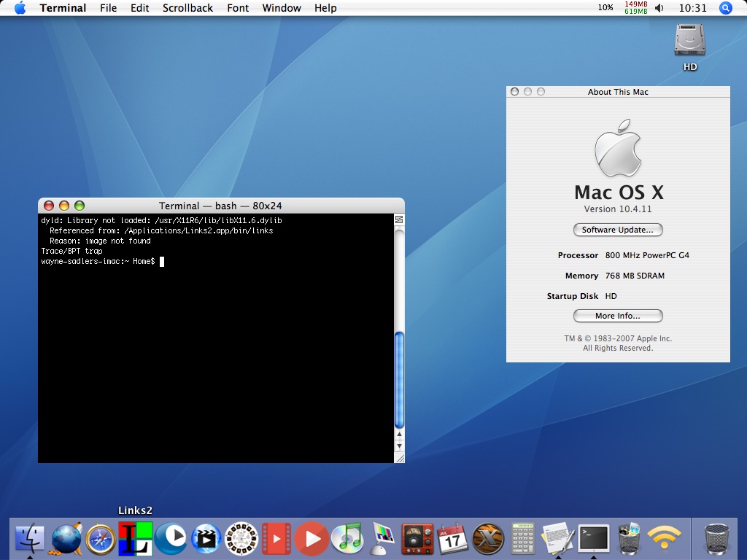The height and width of the screenshot is (560, 747).
Task: Click the Software Update... button
Action: 618,230
